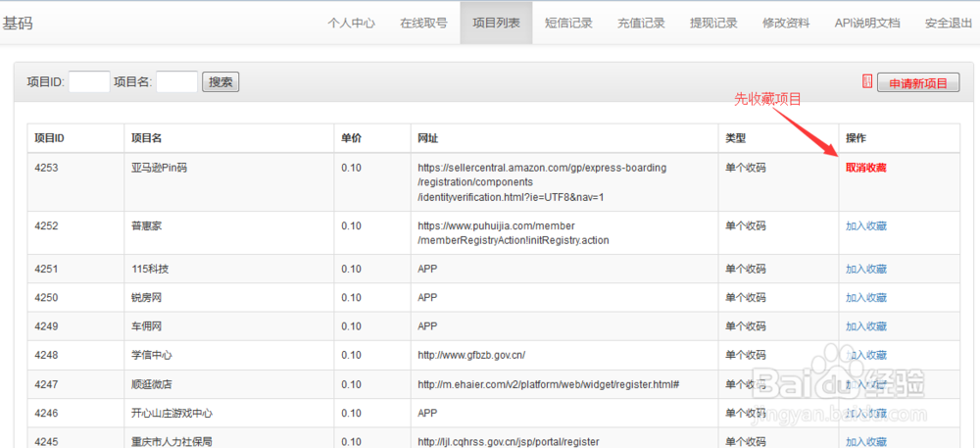
Task: Select the 重庆市人力社保局 project name
Action: (171, 442)
